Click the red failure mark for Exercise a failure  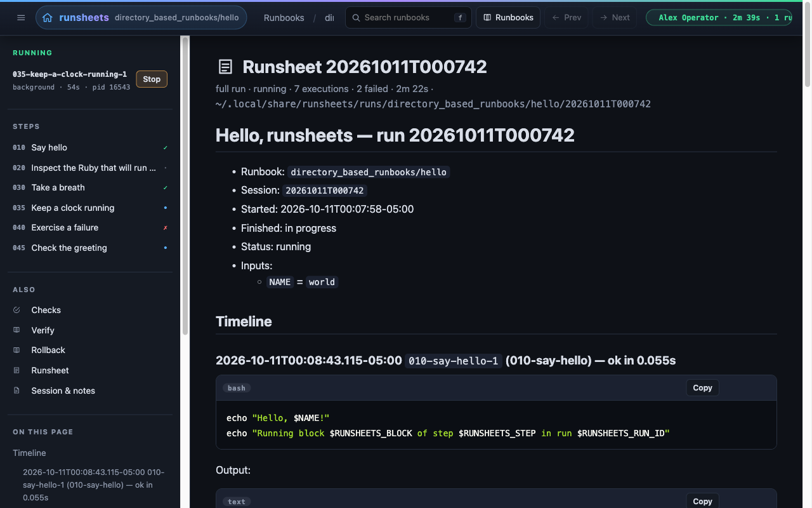[166, 227]
